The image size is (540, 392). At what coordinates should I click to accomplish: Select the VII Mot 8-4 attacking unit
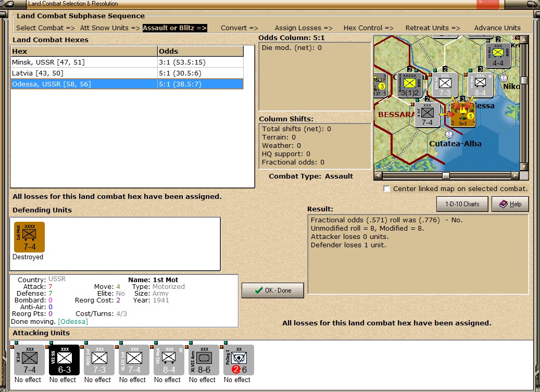point(169,360)
